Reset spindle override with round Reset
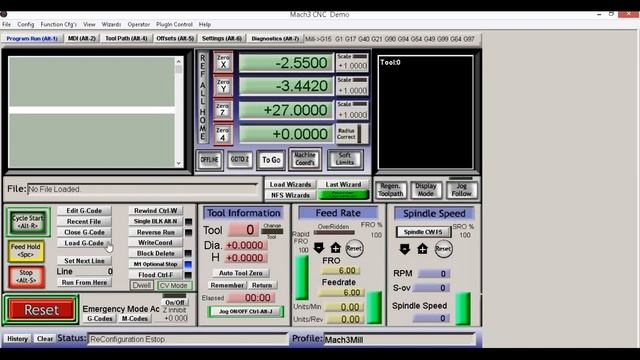 443,249
